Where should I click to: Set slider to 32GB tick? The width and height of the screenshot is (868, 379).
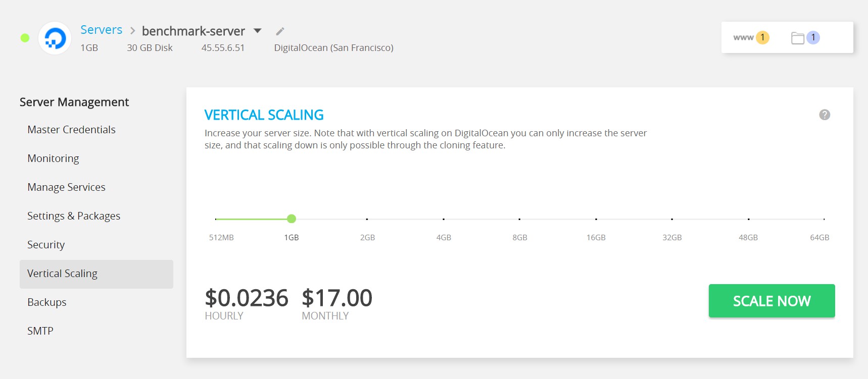click(672, 219)
